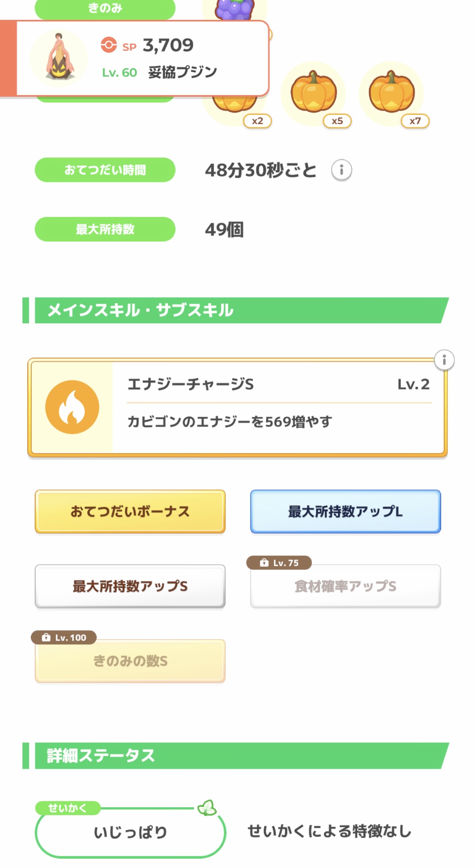475x868 pixels.
Task: Open the いじっぱり nature box
Action: pyautogui.click(x=130, y=832)
